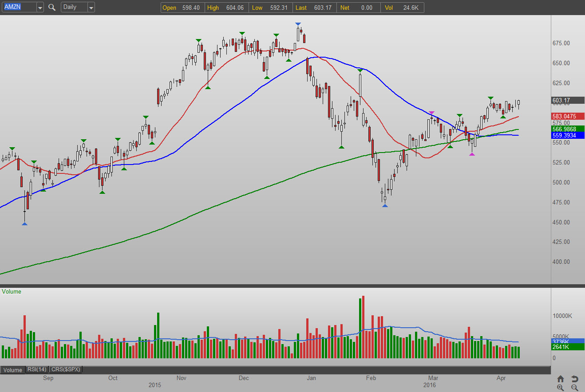Viewport: 585px width, 392px height.
Task: Select the Volume tab at bottom
Action: click(12, 370)
